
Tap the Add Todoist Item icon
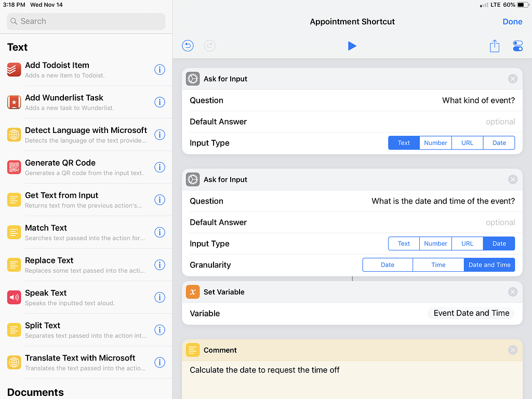[14, 70]
